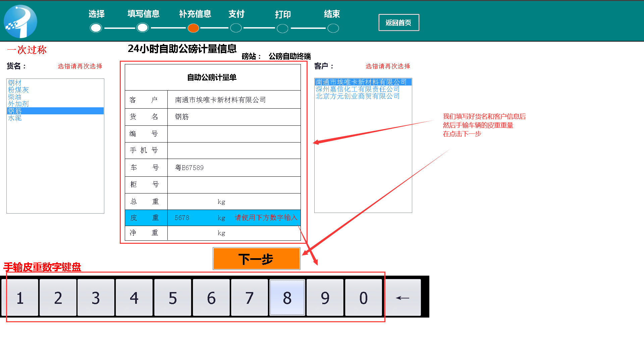Click the 手机号 value field
This screenshot has width=644, height=337.
(x=234, y=151)
